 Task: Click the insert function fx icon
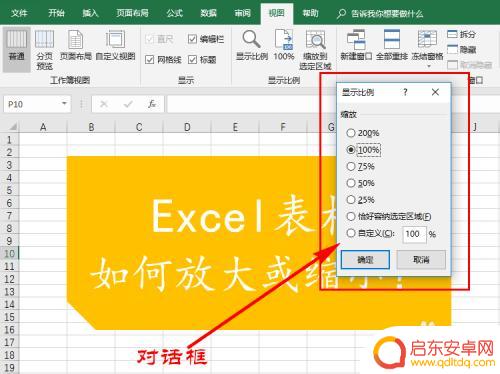(152, 104)
